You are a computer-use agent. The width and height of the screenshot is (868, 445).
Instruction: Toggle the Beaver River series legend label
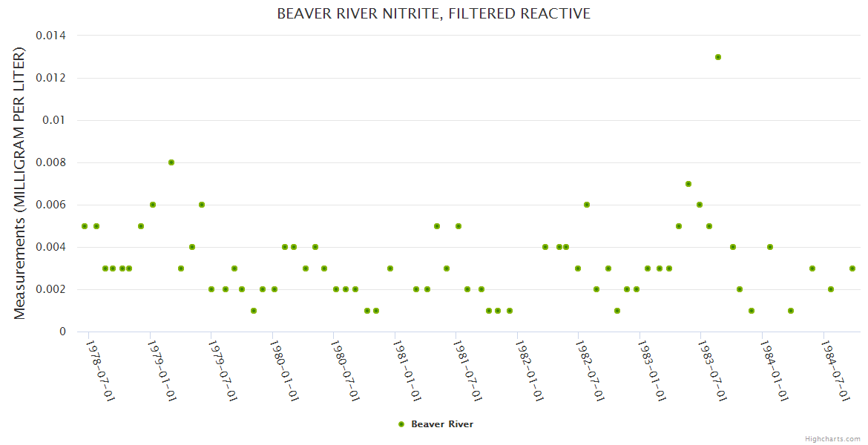[x=442, y=424]
